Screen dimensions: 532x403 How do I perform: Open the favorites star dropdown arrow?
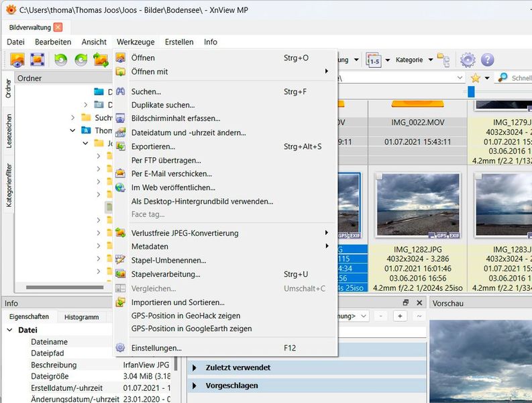pos(487,78)
